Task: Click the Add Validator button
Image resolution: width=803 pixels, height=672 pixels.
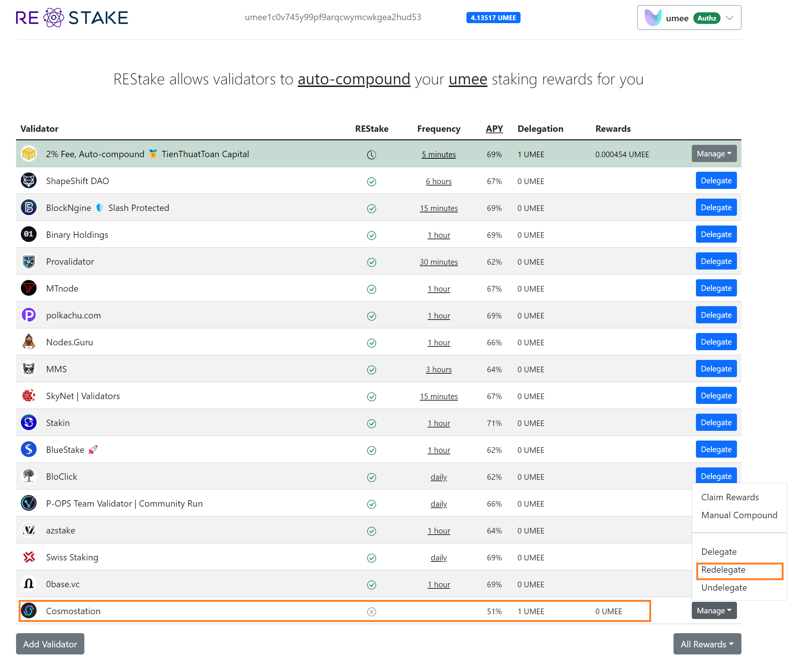Action: click(x=50, y=644)
